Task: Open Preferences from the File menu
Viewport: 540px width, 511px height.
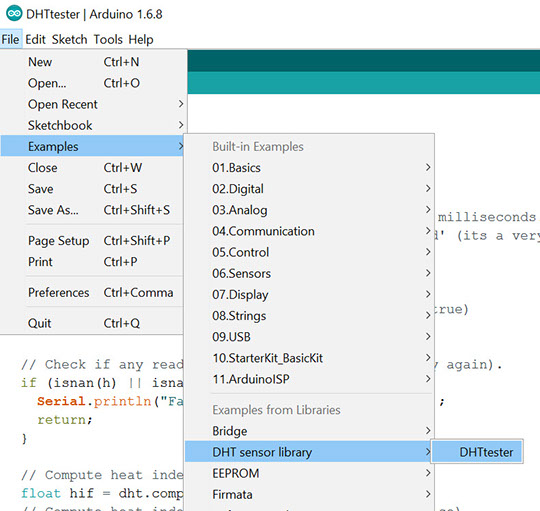Action: pos(92,292)
